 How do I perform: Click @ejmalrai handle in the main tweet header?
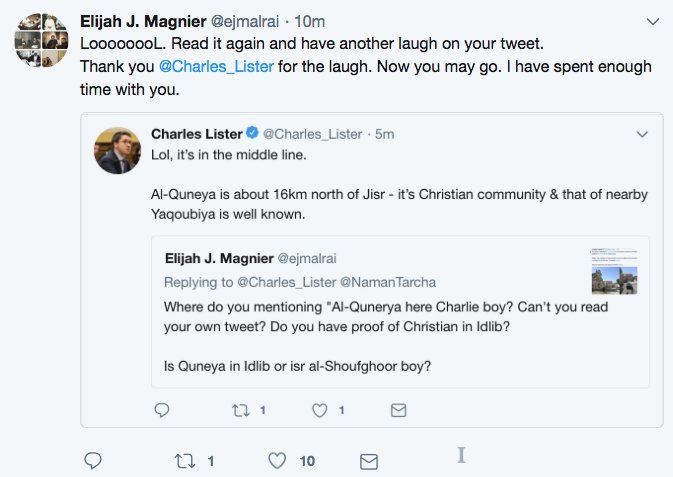[x=245, y=21]
